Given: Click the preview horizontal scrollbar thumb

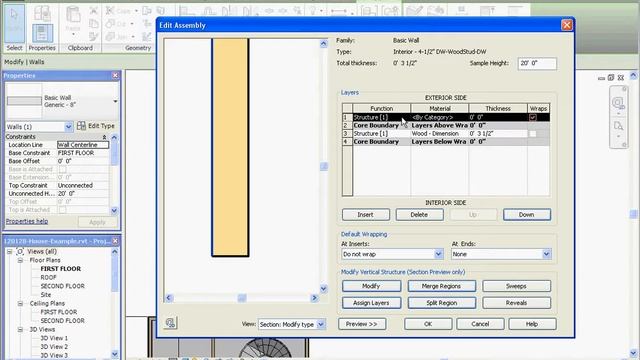Looking at the screenshot, I should (242, 298).
